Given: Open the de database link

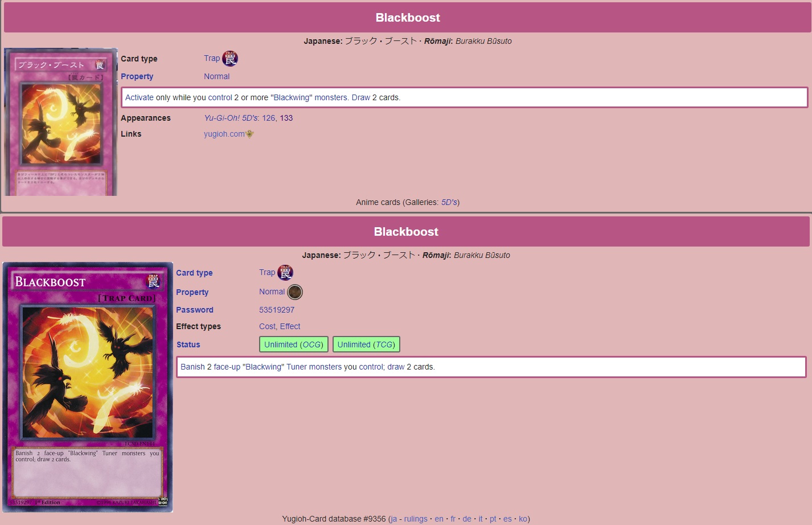Looking at the screenshot, I should pyautogui.click(x=467, y=519).
